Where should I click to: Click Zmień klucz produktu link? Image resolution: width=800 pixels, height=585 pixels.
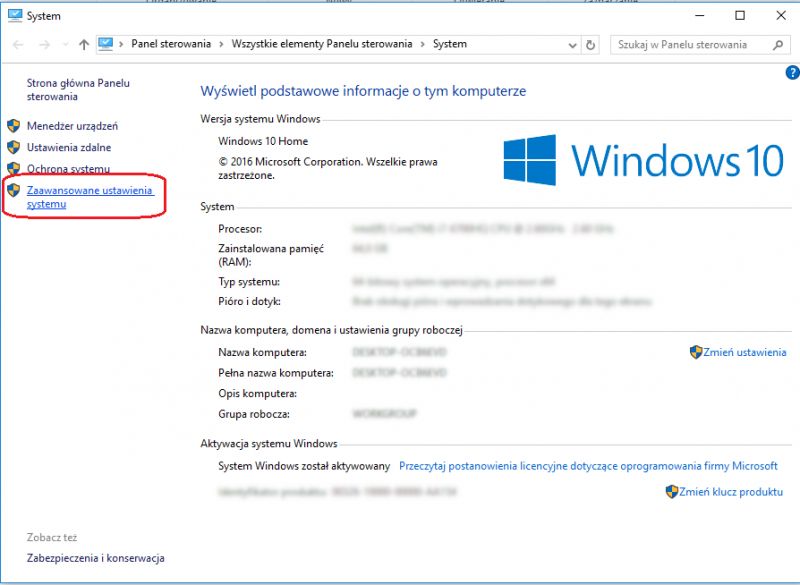[731, 492]
